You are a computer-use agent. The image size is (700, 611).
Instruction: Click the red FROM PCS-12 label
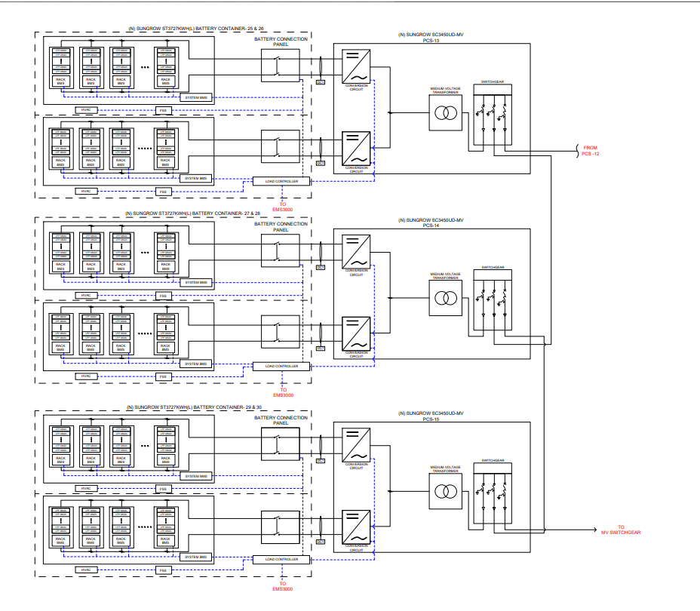click(x=591, y=150)
